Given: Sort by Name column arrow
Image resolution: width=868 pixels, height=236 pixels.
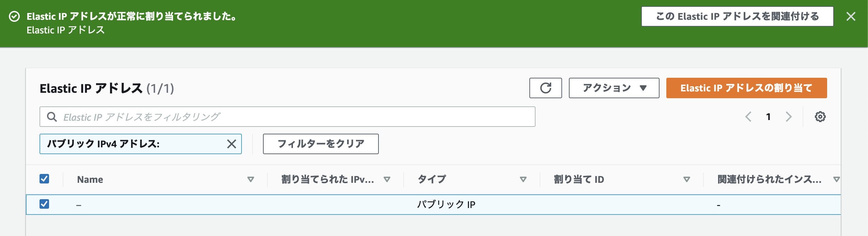Looking at the screenshot, I should pos(251,179).
